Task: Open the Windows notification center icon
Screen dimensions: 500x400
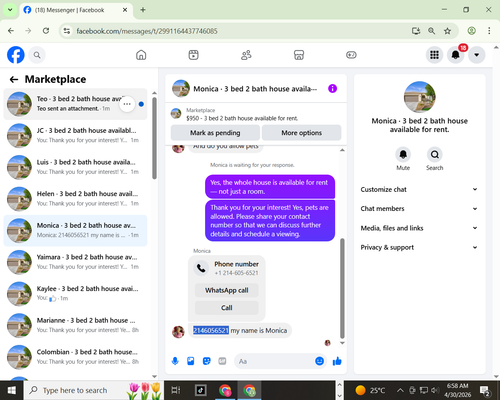Action: point(485,390)
